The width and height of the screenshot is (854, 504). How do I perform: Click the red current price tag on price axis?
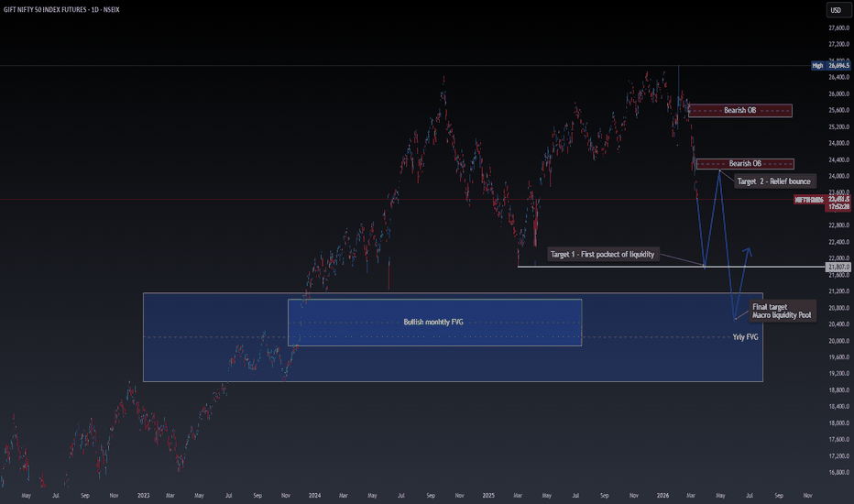(839, 201)
